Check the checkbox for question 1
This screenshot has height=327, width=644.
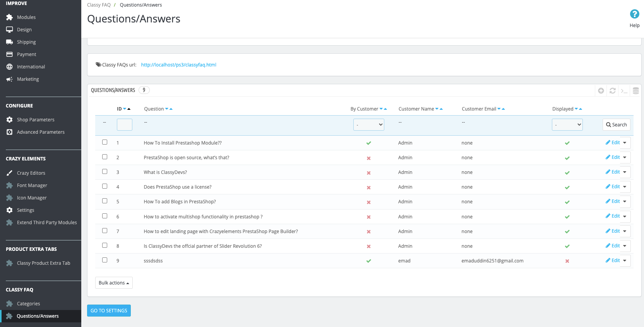click(x=104, y=142)
